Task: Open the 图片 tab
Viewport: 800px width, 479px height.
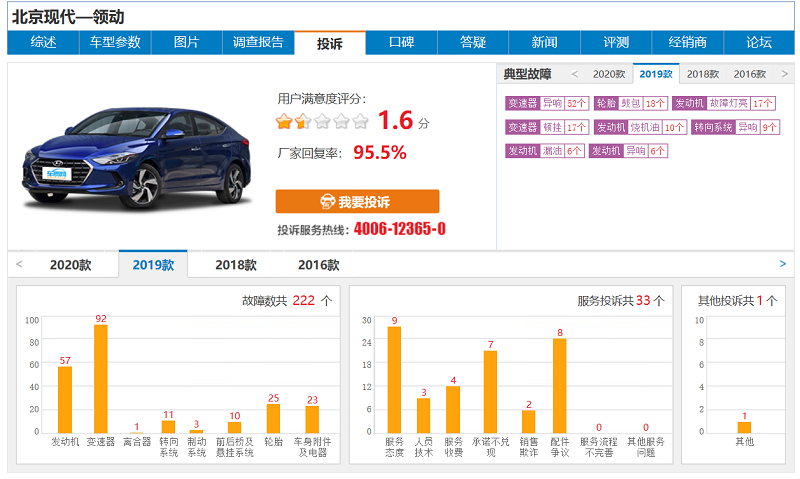Action: (x=187, y=42)
